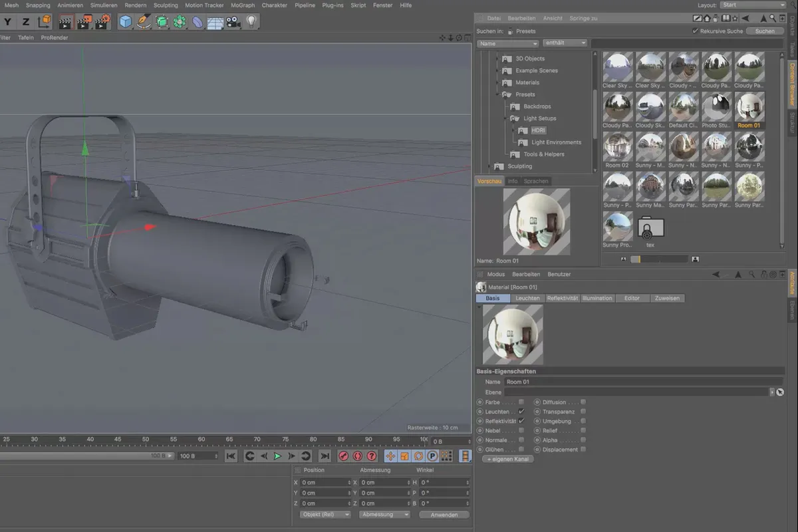
Task: Lock the Y axis button
Action: pyautogui.click(x=8, y=21)
